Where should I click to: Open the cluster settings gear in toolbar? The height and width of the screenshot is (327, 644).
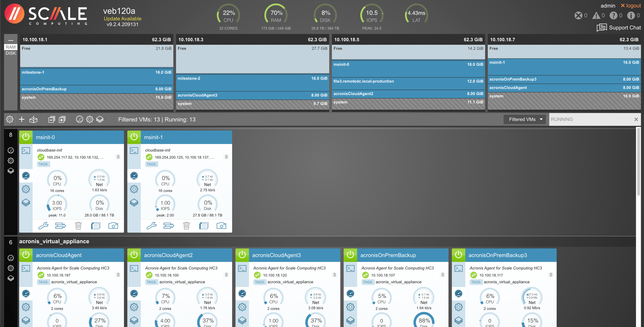(x=10, y=119)
